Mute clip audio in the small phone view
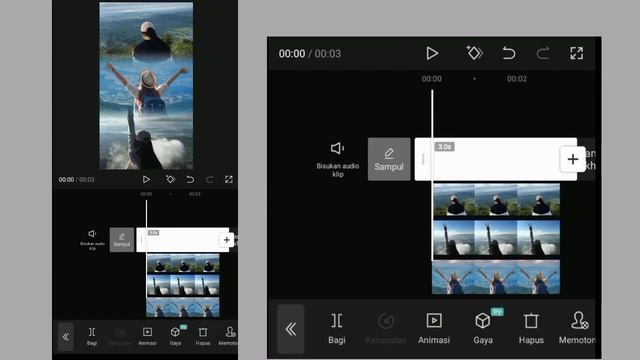This screenshot has height=360, width=640. tap(92, 240)
